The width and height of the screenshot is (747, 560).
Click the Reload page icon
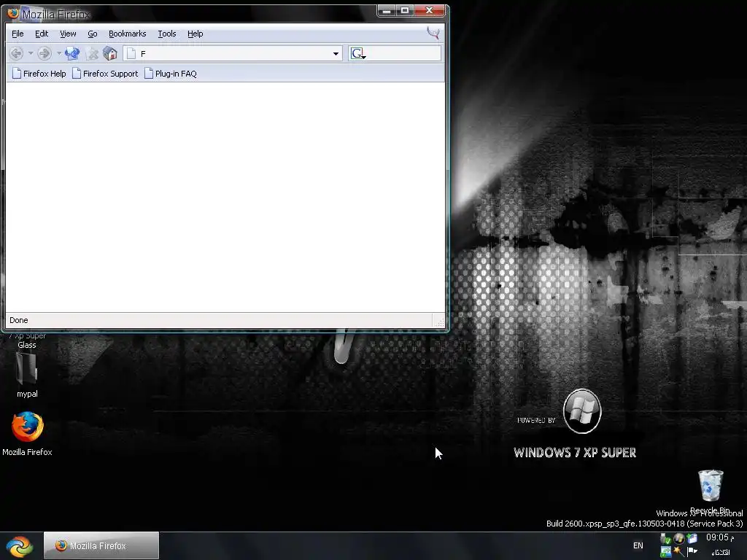click(x=72, y=53)
